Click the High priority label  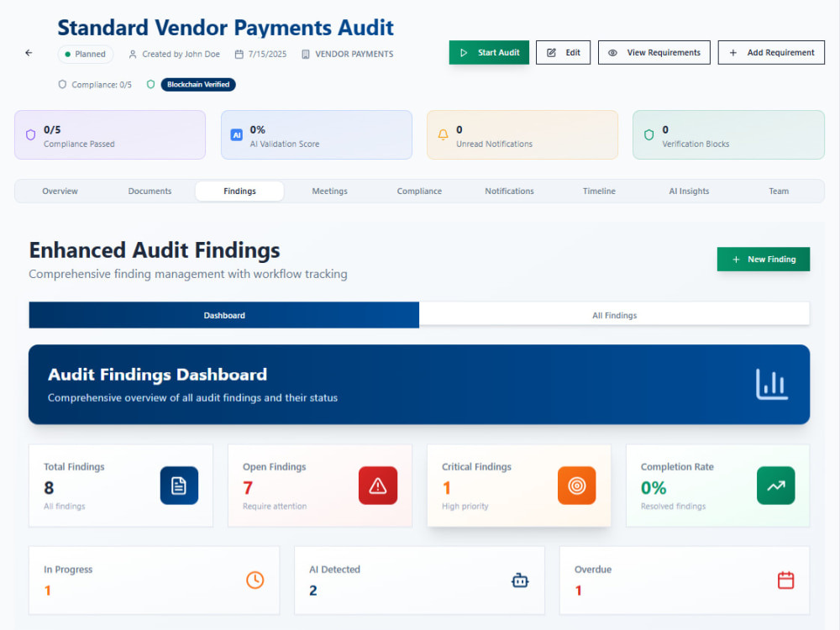[465, 507]
